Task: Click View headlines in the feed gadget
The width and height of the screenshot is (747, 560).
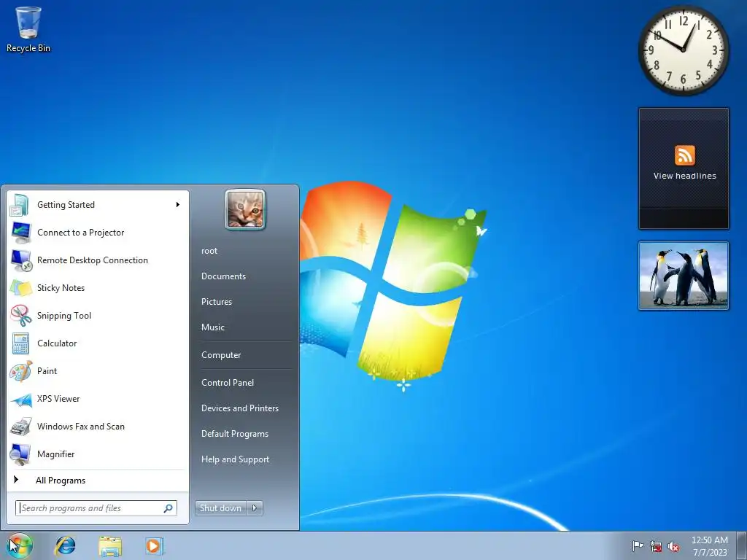Action: [684, 176]
